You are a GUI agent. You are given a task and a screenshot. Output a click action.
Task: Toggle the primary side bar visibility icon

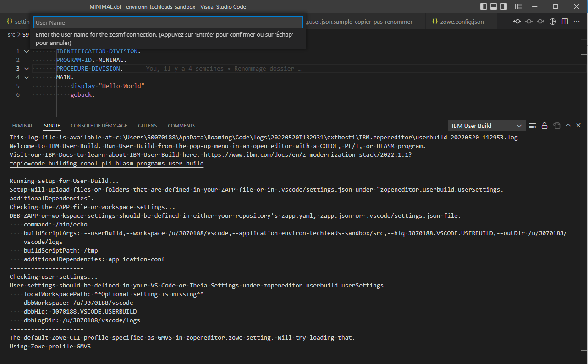click(x=484, y=6)
